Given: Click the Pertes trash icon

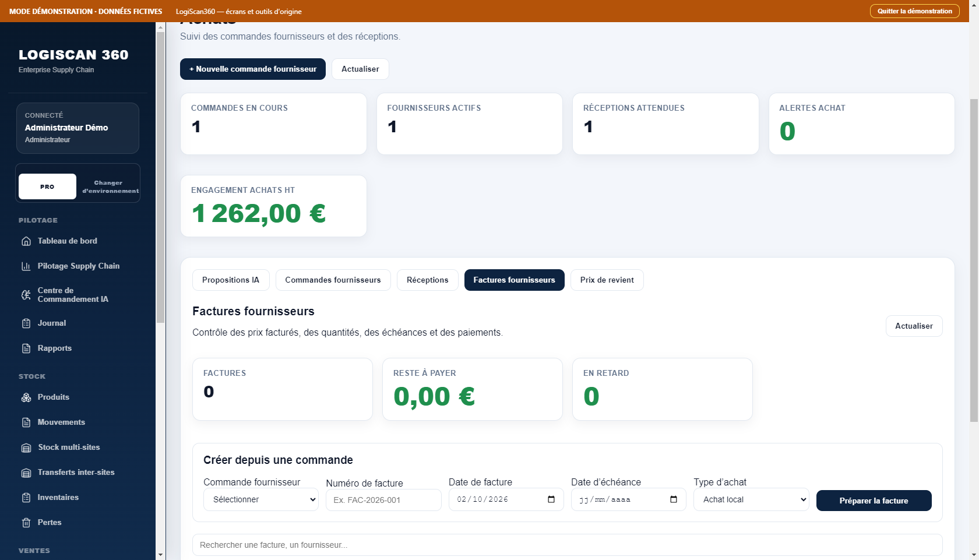Looking at the screenshot, I should pyautogui.click(x=26, y=523).
